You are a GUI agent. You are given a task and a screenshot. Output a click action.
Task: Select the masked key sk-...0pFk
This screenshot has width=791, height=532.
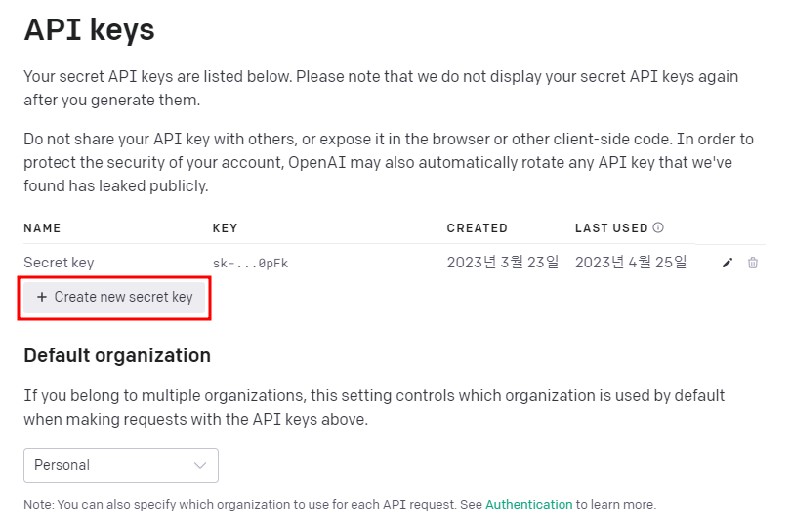pos(250,264)
